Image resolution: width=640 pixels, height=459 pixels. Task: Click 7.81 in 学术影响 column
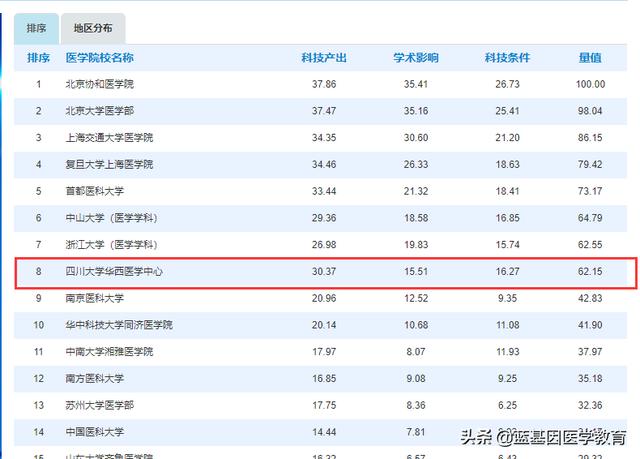[416, 432]
